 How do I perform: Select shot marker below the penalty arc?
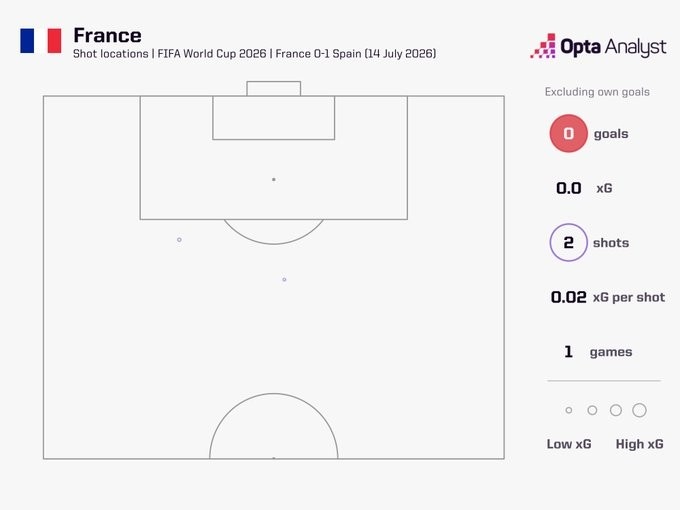pos(284,280)
